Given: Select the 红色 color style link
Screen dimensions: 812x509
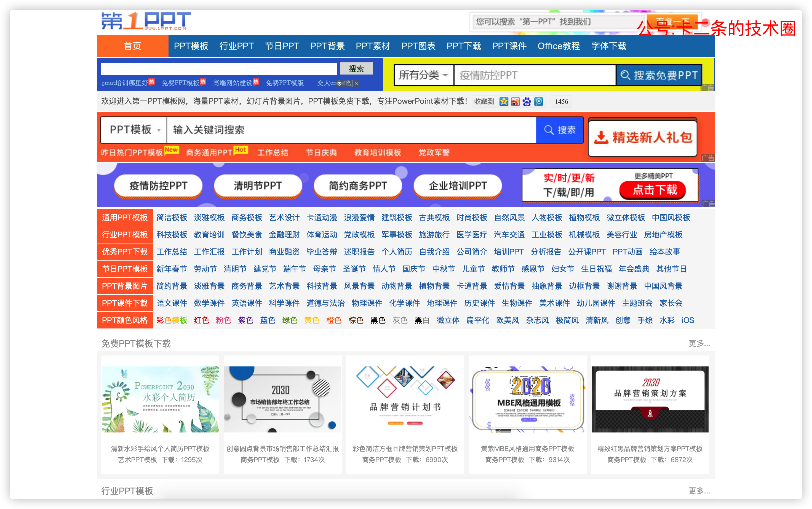Looking at the screenshot, I should pyautogui.click(x=201, y=320).
